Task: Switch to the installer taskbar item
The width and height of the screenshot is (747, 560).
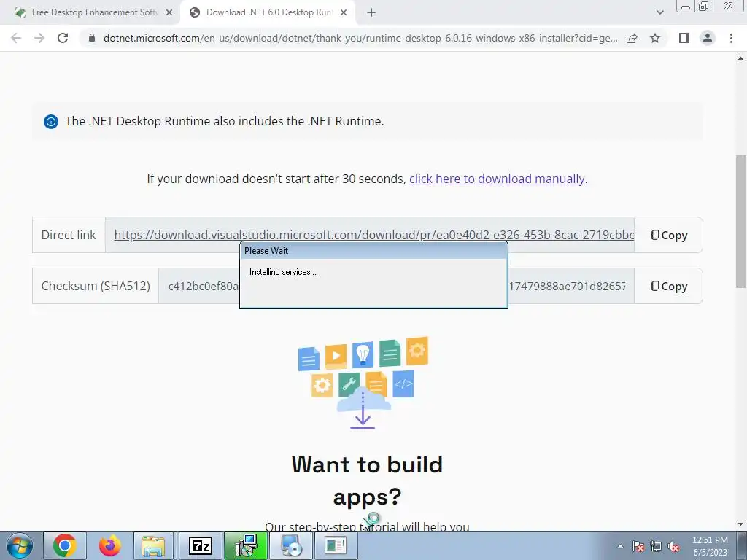Action: tap(246, 545)
